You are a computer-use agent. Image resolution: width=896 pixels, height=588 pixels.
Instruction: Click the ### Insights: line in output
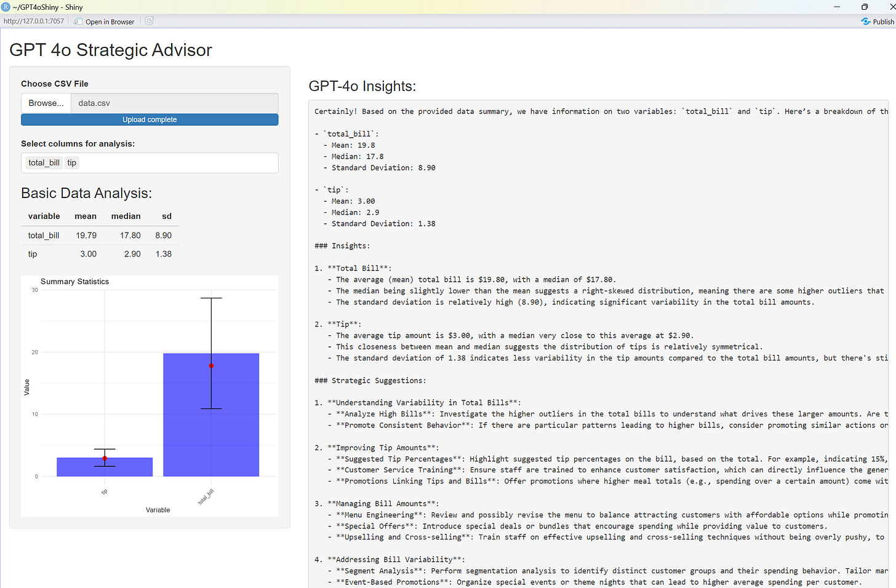tap(342, 246)
